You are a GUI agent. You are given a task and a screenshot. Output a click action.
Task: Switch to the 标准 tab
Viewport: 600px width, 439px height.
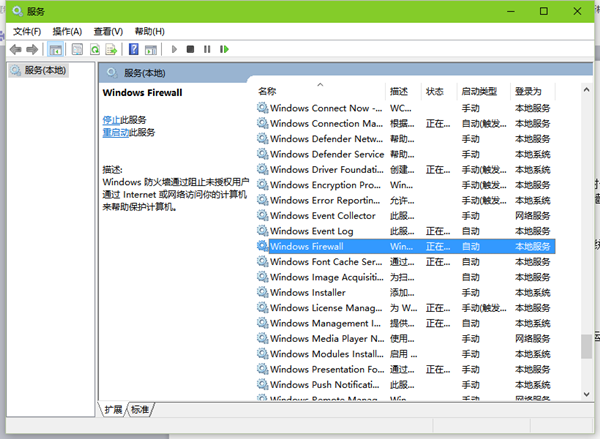click(140, 410)
